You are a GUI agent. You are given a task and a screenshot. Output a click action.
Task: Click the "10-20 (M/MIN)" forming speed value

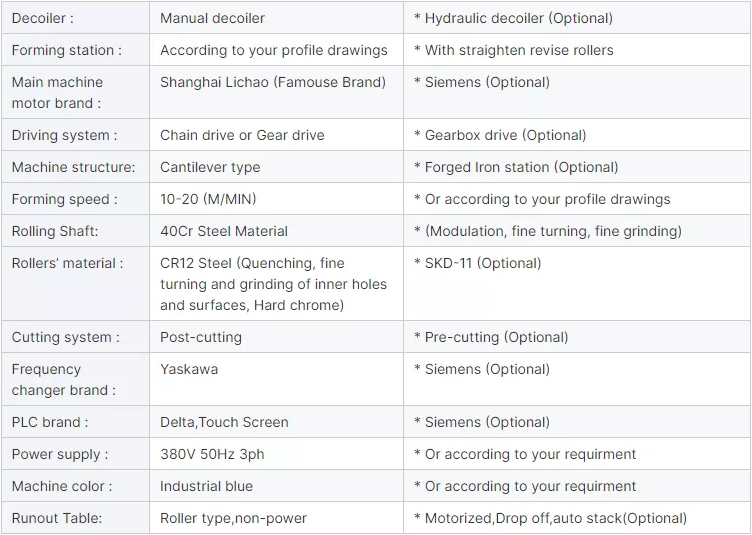click(x=215, y=199)
